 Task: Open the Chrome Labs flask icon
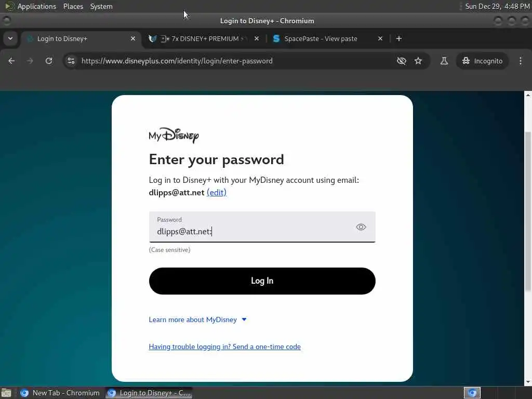coord(444,61)
